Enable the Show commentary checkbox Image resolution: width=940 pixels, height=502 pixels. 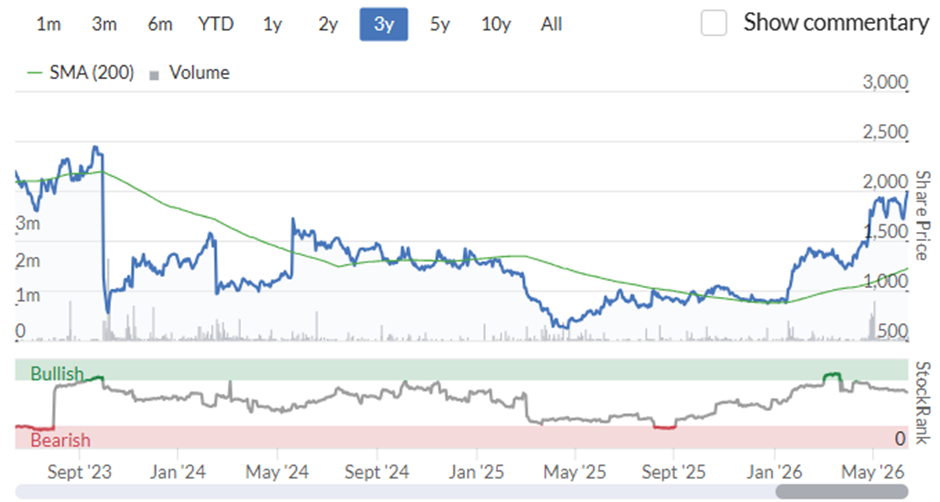(x=714, y=23)
